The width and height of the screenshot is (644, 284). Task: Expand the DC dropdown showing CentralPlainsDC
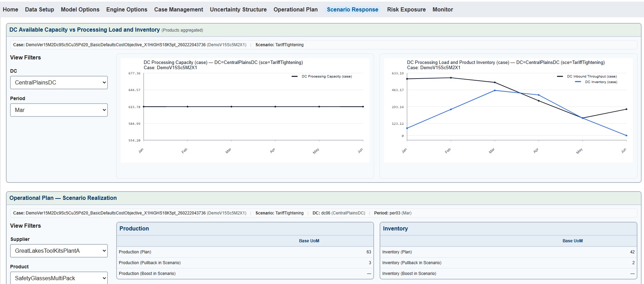pos(59,83)
